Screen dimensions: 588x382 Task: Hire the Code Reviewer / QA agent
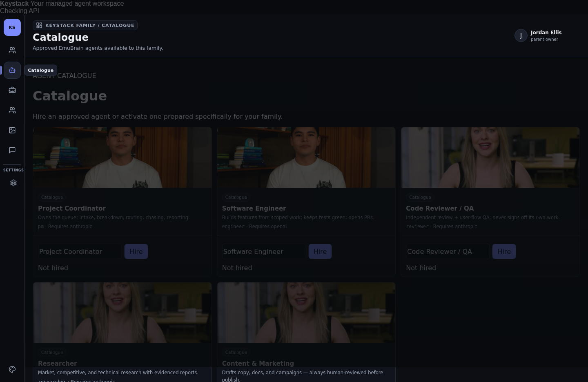click(504, 251)
